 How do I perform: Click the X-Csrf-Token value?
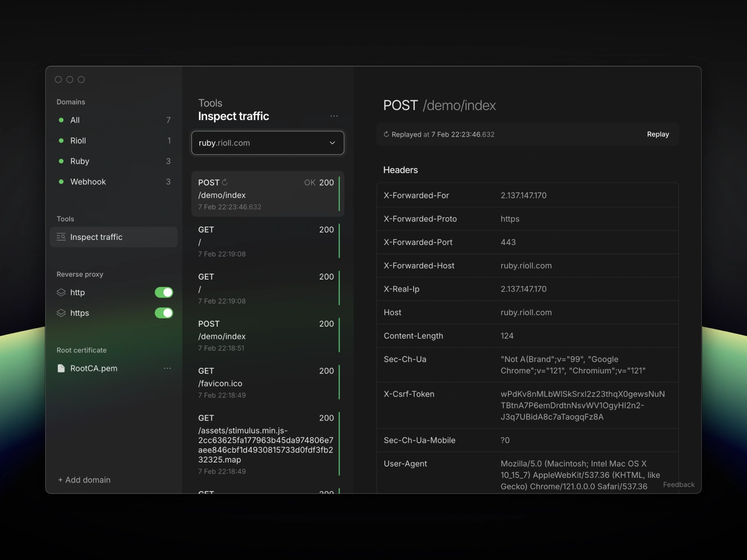pyautogui.click(x=583, y=406)
